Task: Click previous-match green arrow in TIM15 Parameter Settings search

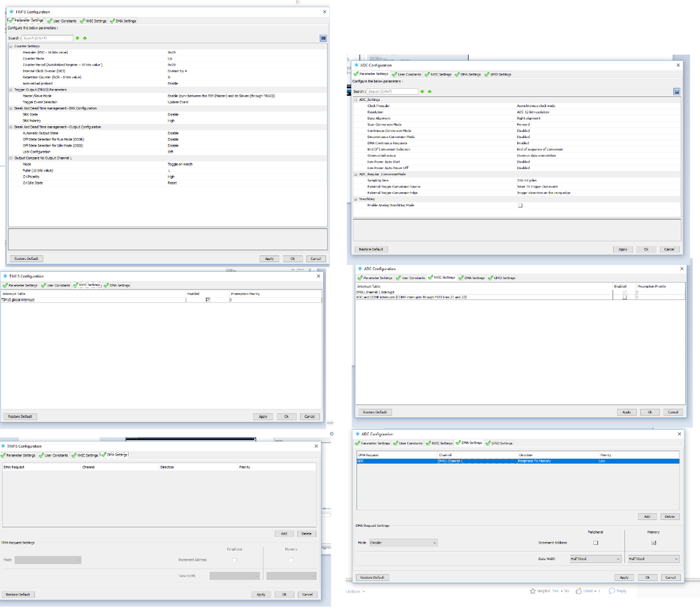Action: coord(85,38)
